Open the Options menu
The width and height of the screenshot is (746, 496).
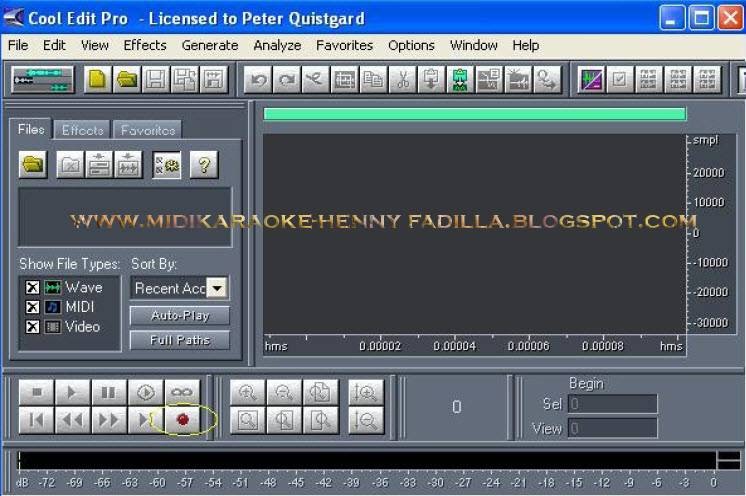(412, 45)
